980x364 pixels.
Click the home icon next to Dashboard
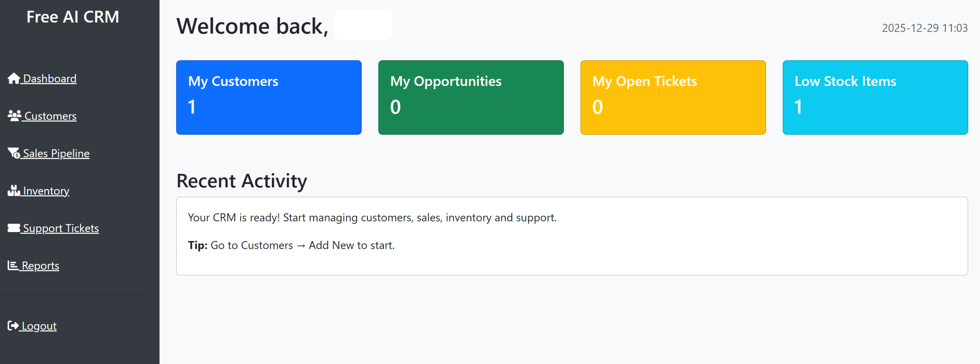[13, 78]
